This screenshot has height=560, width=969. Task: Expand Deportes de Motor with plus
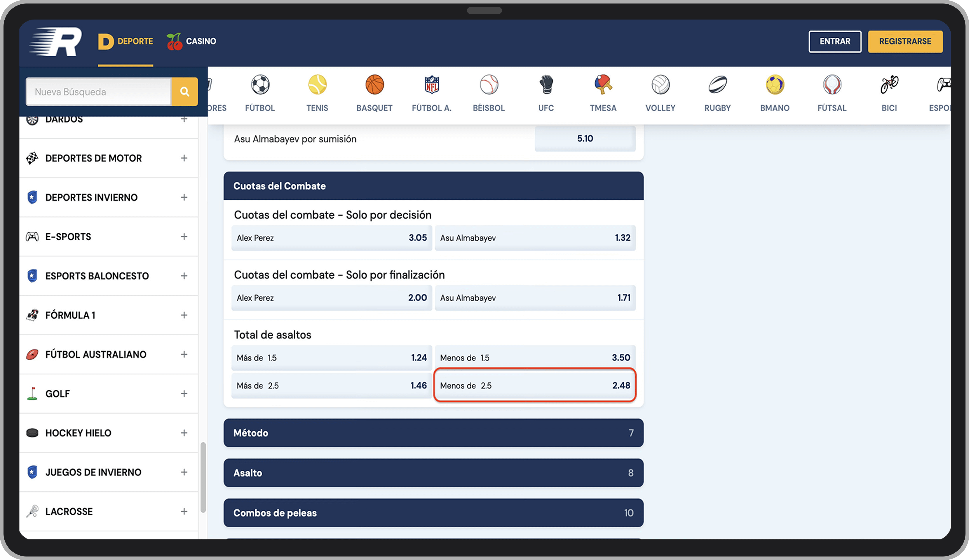click(184, 158)
